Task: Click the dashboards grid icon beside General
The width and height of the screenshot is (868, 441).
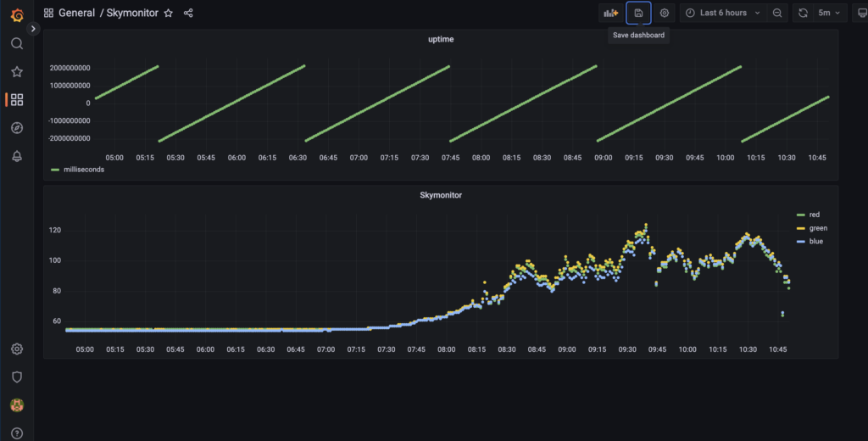Action: click(48, 13)
